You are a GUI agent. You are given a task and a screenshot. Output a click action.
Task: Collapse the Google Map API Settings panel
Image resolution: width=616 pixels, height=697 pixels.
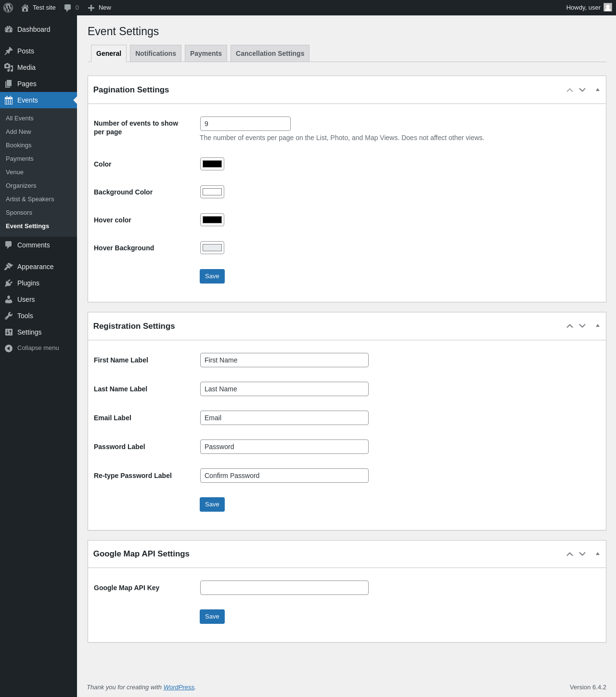pyautogui.click(x=598, y=554)
